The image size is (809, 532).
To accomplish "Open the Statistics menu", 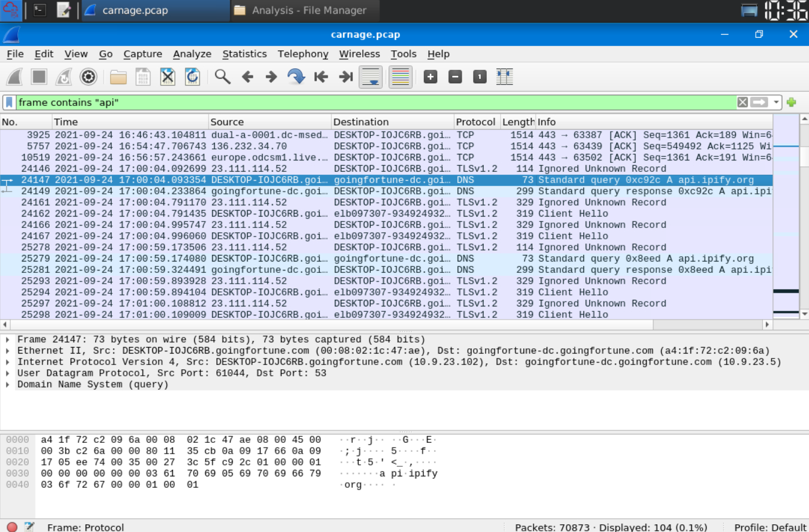I will click(244, 54).
